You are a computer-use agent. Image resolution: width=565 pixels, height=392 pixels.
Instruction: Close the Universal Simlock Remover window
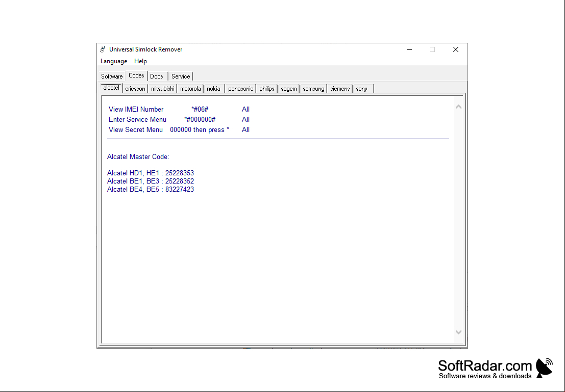(x=455, y=49)
